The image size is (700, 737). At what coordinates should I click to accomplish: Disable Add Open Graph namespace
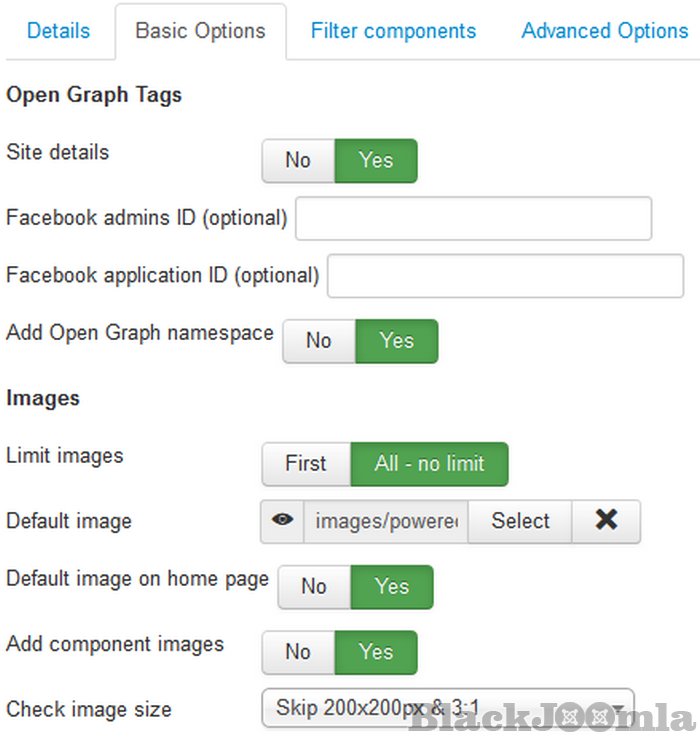point(319,341)
